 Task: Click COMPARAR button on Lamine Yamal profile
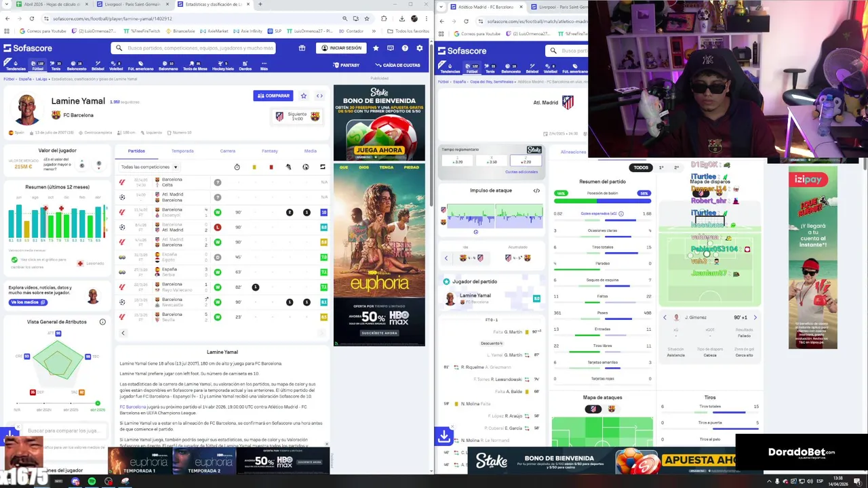coord(273,96)
